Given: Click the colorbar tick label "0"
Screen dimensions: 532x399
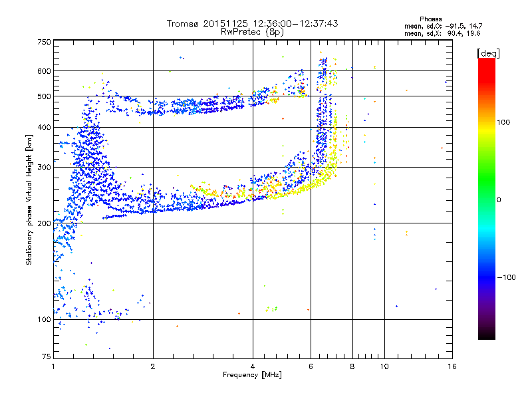Looking at the screenshot, I should tap(499, 200).
